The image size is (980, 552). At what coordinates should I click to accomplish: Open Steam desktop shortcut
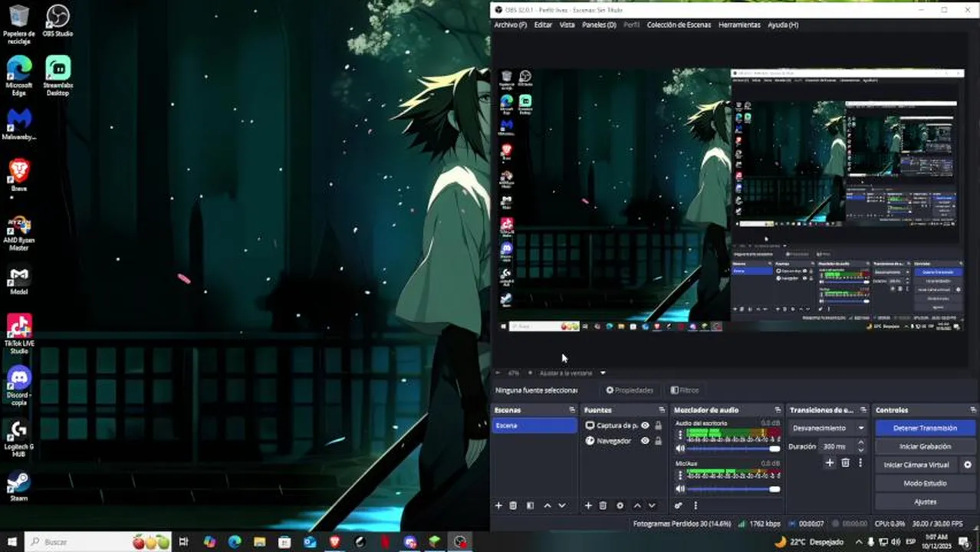[x=19, y=486]
